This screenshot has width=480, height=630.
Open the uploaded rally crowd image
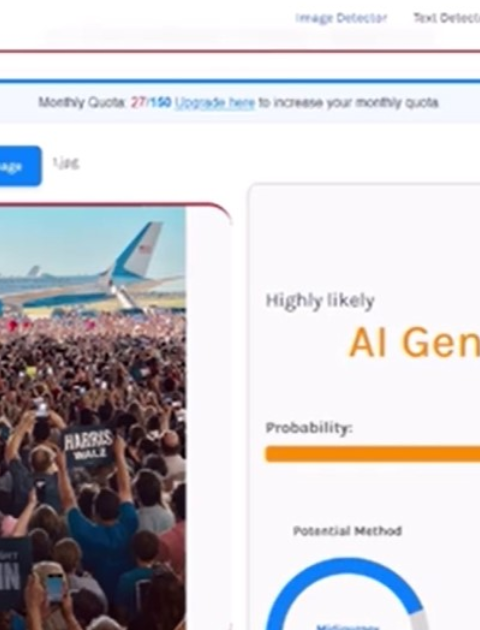coord(93,418)
